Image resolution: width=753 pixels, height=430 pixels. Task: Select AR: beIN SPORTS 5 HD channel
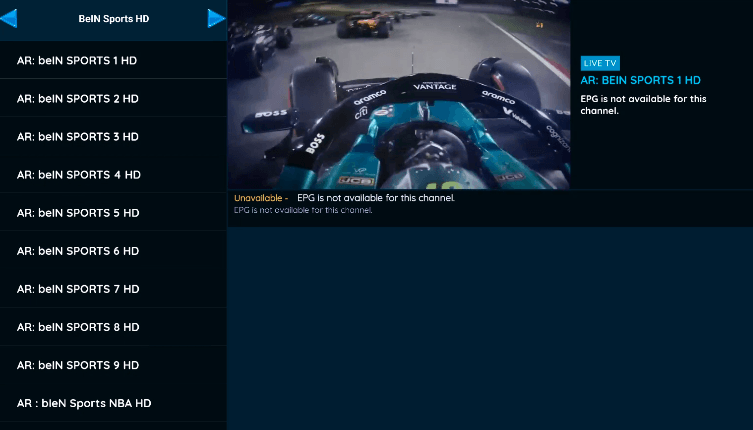(113, 213)
